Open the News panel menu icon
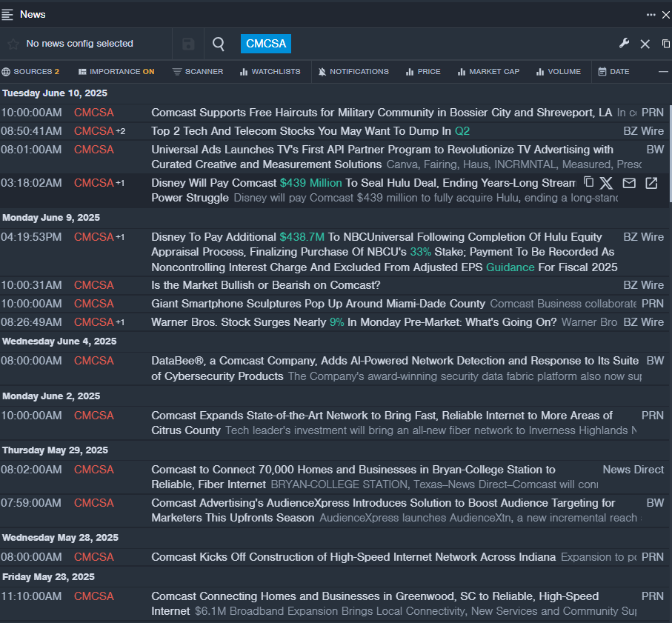672x623 pixels. coord(7,15)
